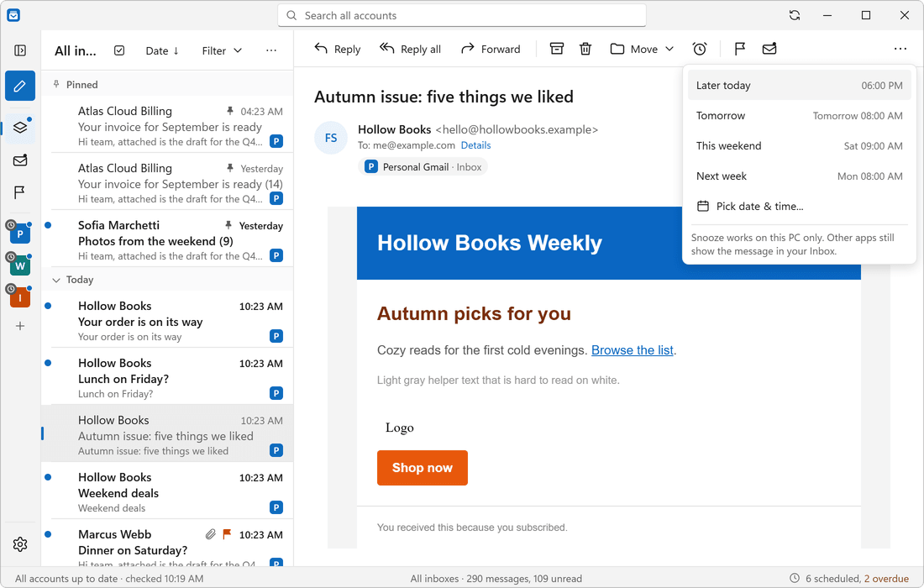Image resolution: width=924 pixels, height=588 pixels.
Task: Open Marcus Webb Dinner on Saturday? email
Action: pyautogui.click(x=167, y=543)
